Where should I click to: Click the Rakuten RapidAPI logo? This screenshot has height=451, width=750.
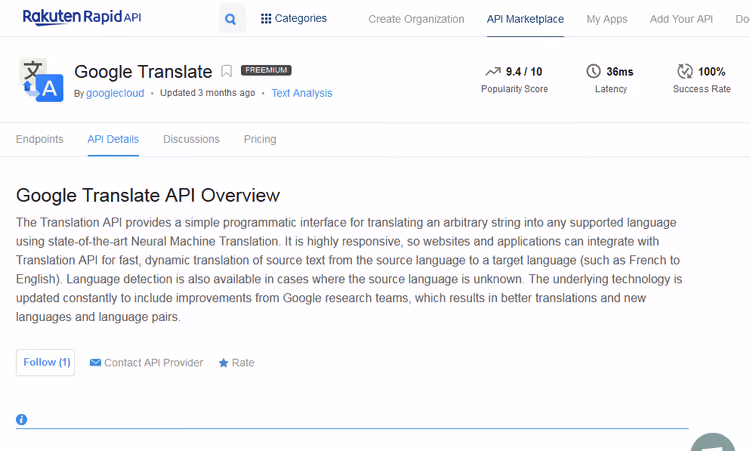point(82,17)
